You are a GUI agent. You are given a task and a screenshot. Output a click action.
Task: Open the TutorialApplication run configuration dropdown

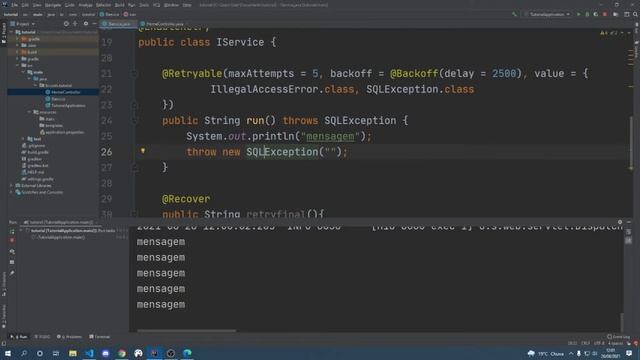click(547, 14)
